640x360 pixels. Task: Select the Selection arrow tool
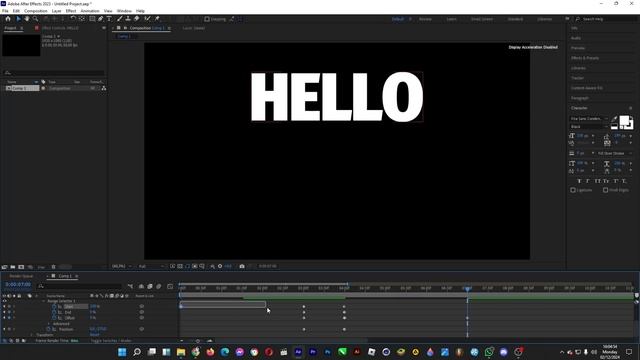point(18,19)
